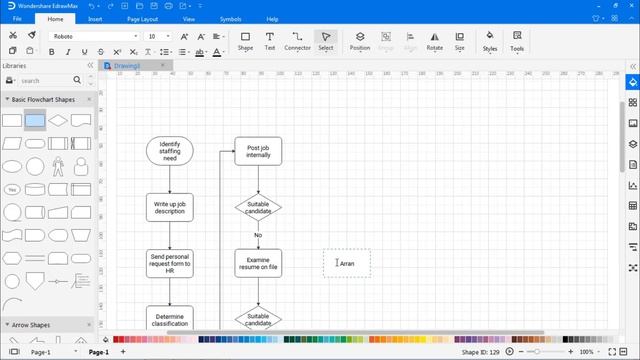Open the table panel in right sidebar
The image size is (640, 360).
633,206
